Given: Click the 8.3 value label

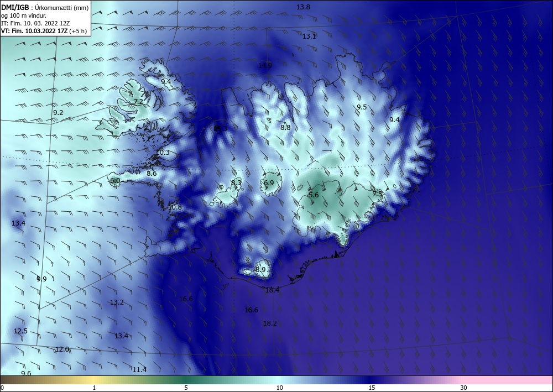Looking at the screenshot, I should tap(236, 182).
